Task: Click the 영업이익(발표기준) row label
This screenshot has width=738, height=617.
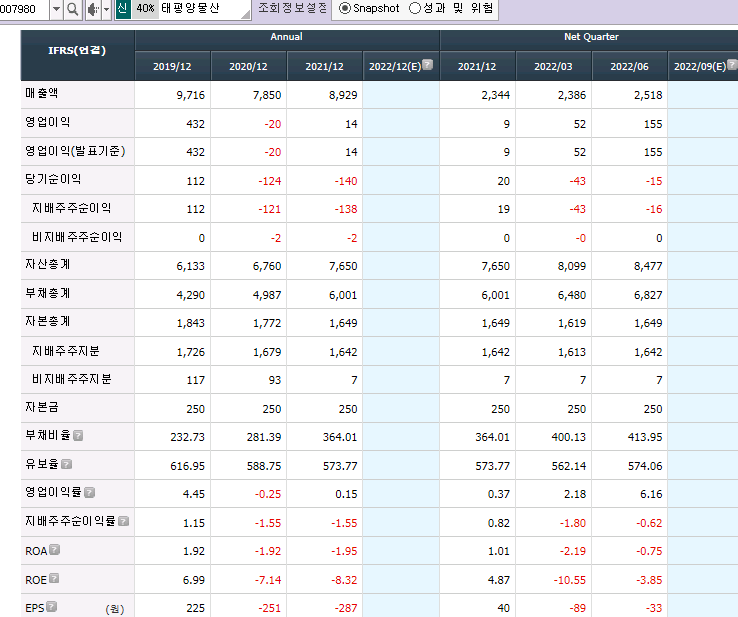Action: (x=75, y=151)
